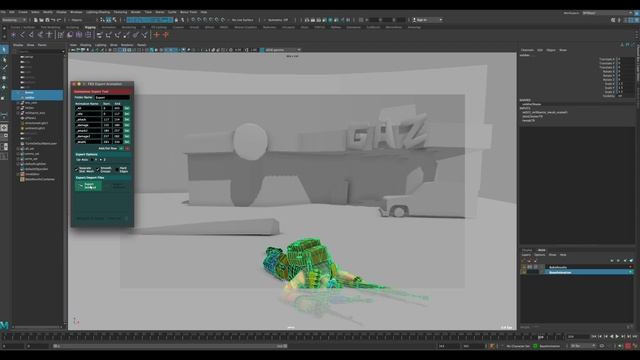640x360 pixels.
Task: Click Set button for the _All row
Action: pyautogui.click(x=127, y=109)
